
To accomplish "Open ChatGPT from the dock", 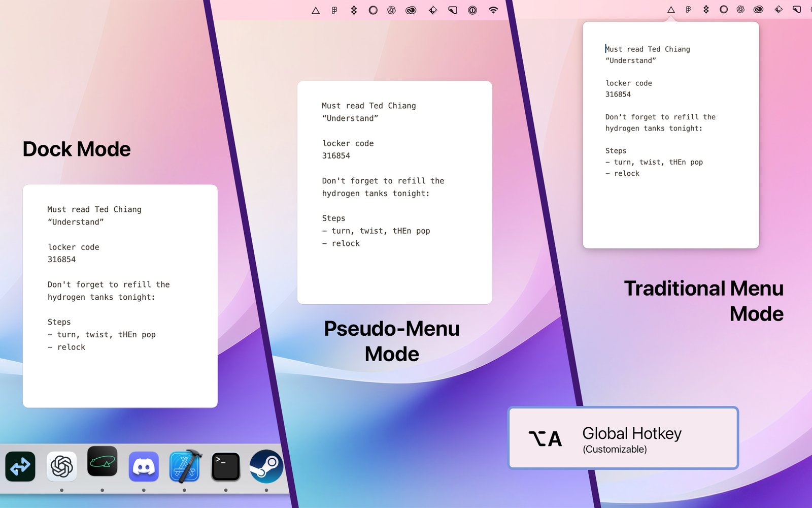I will 61,466.
